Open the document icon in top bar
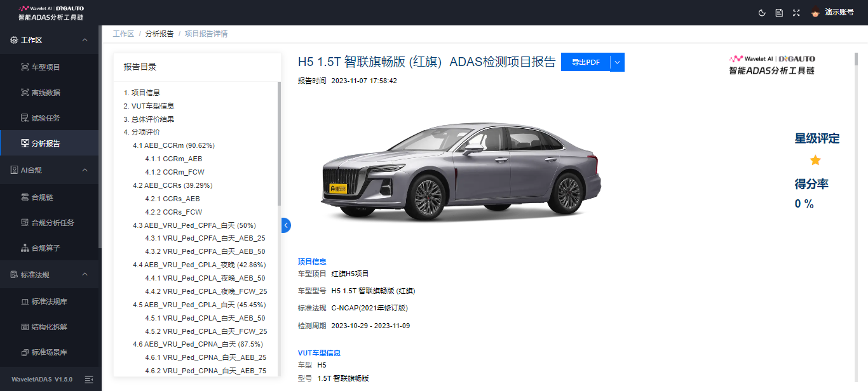 point(779,13)
